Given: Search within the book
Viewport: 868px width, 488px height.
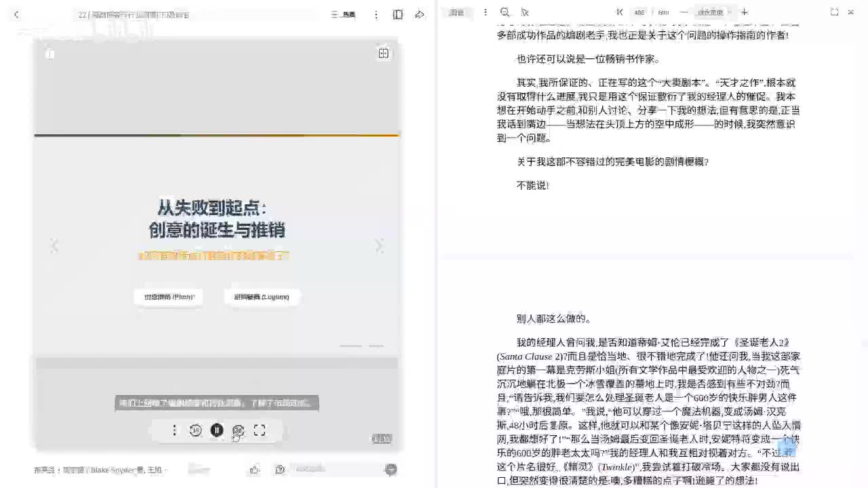Looking at the screenshot, I should (x=505, y=12).
